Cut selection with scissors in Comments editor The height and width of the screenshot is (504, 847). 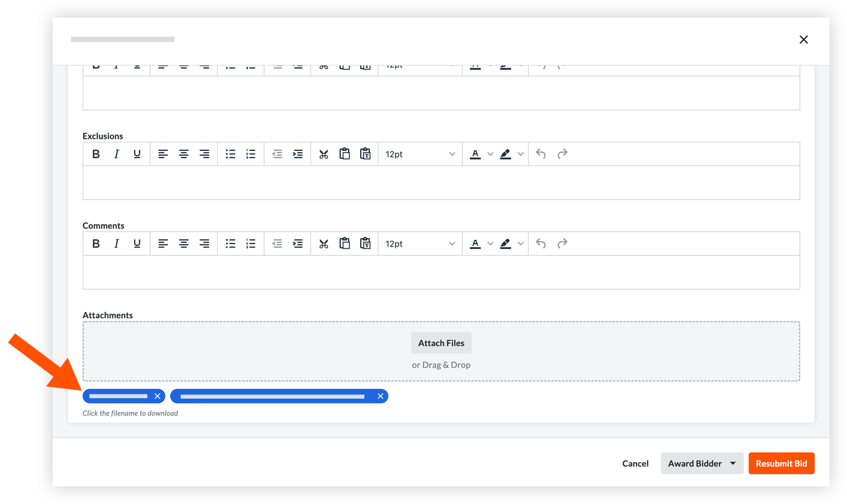coord(324,244)
